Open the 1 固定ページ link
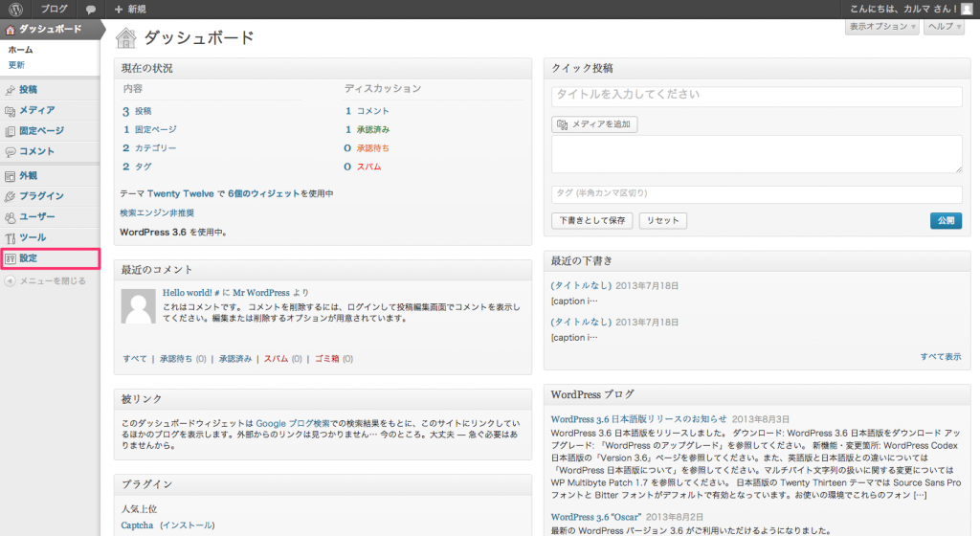The width and height of the screenshot is (980, 536). tap(149, 129)
